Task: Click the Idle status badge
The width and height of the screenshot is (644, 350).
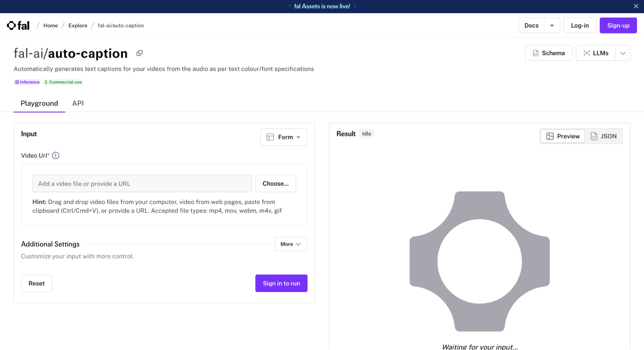Action: click(x=366, y=134)
